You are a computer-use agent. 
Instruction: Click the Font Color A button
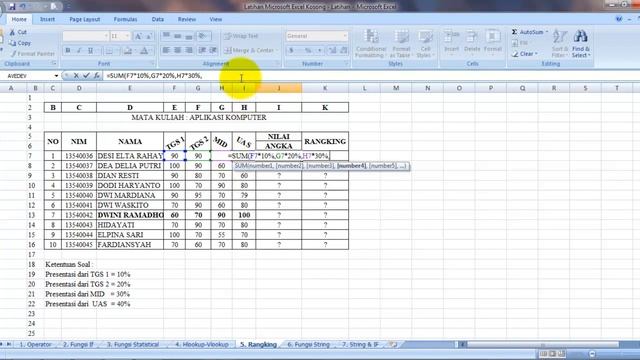(x=144, y=51)
